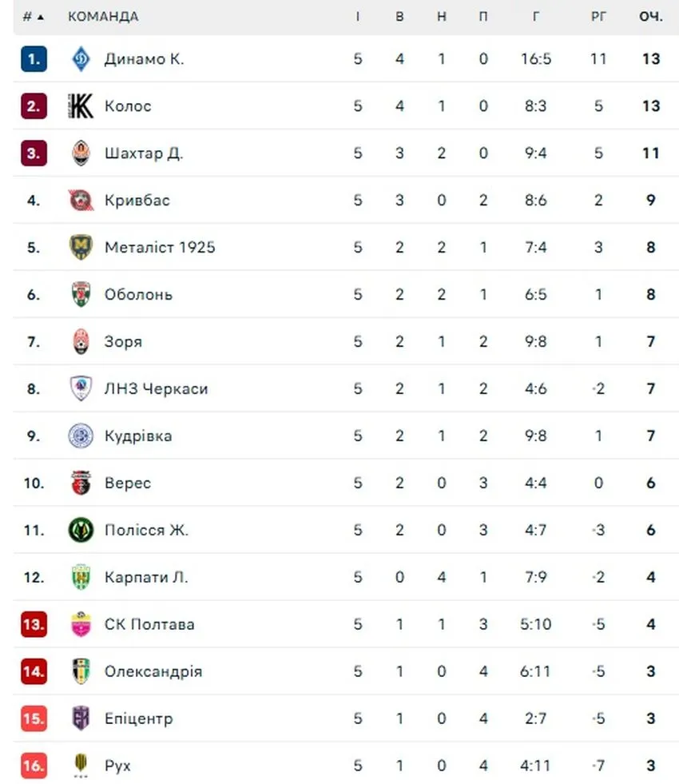Screen dimensions: 679x784
Task: Select the blue position badge 1.
Action: click(34, 59)
